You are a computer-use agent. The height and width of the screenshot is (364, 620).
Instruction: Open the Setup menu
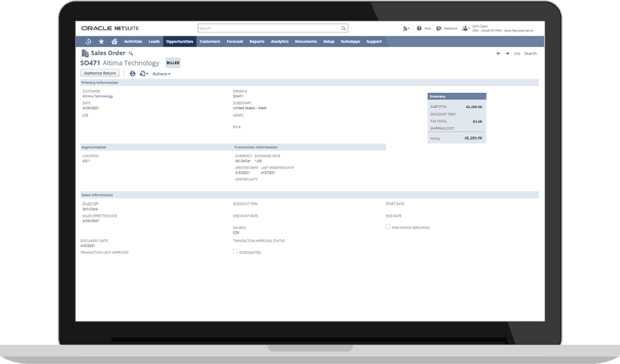coord(329,41)
